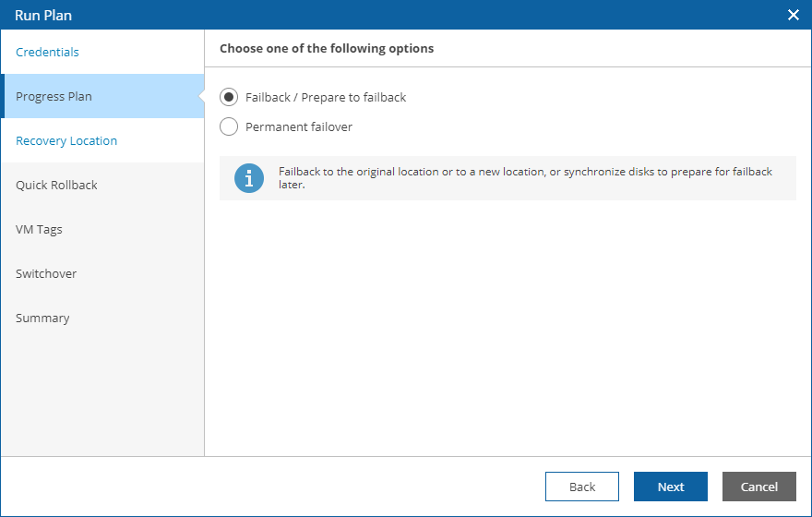Click the 'Failback / Prepare to failback' label text

[x=326, y=97]
